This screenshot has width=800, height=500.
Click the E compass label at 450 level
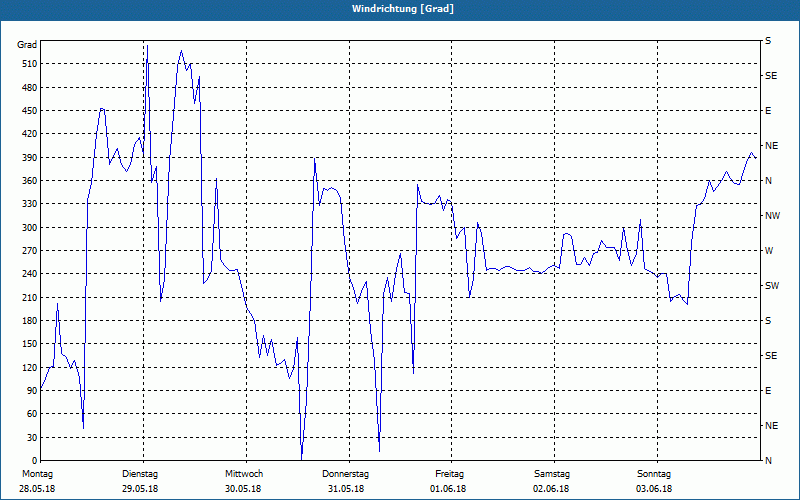point(768,111)
